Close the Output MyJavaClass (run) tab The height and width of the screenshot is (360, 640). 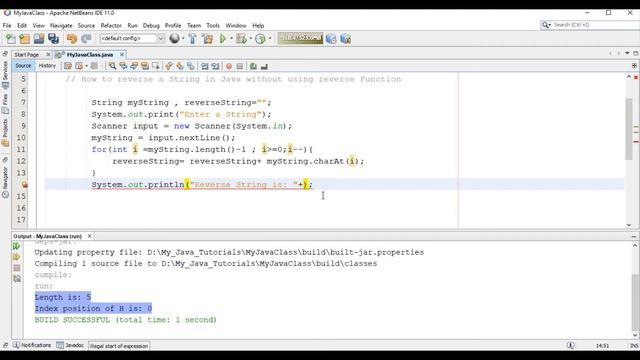(89, 236)
